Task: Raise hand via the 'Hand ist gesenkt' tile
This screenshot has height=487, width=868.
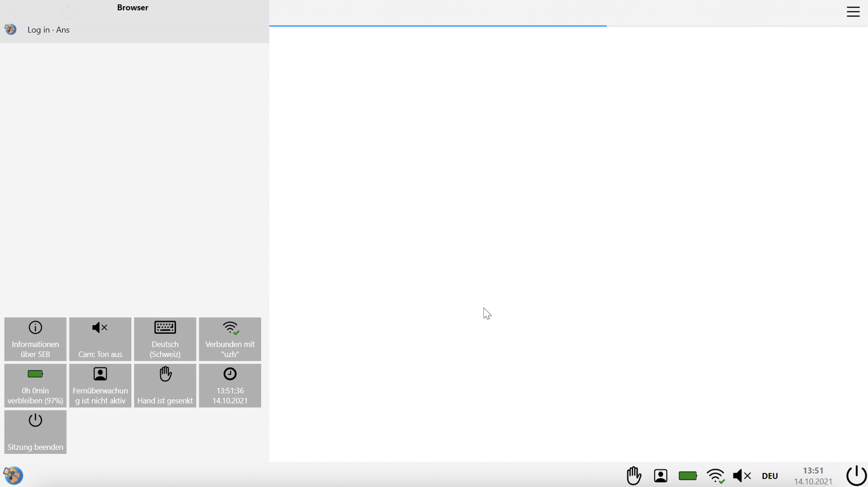Action: pos(165,385)
